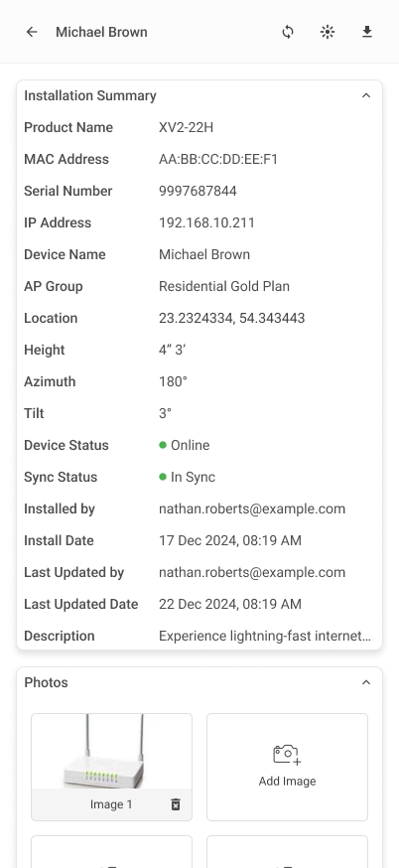Click the Image 1 caption label
This screenshot has height=868, width=399.
[111, 804]
